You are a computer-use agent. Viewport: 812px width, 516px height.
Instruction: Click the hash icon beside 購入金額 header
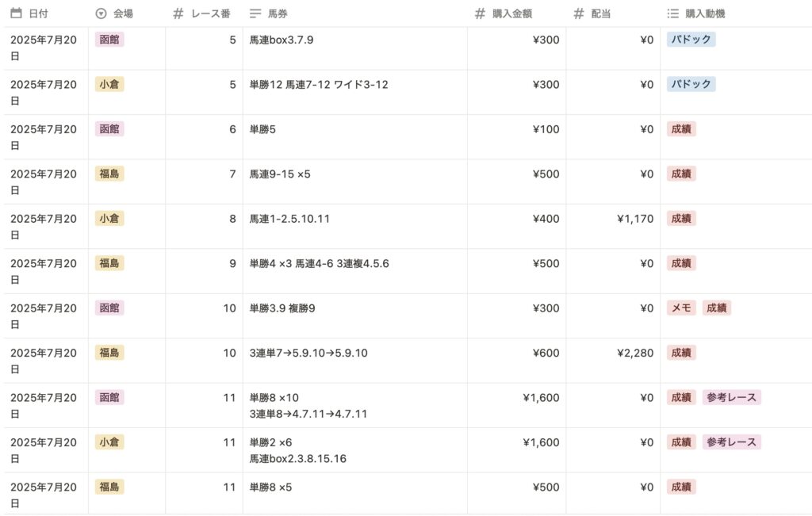point(480,13)
